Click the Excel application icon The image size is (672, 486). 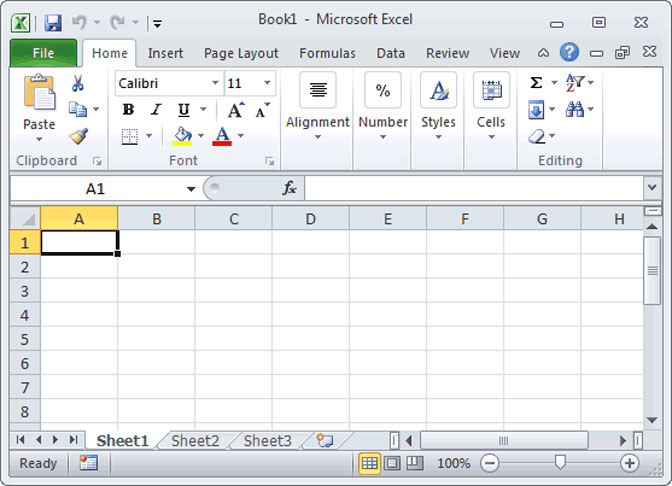click(x=21, y=22)
